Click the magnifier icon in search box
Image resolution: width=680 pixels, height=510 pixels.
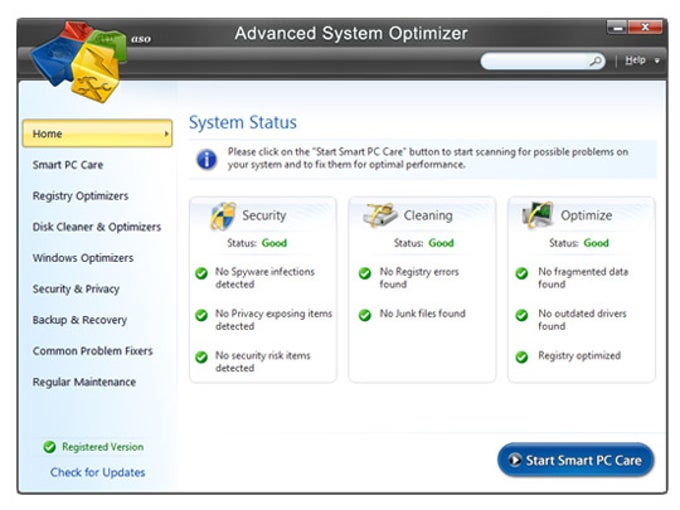coord(596,61)
